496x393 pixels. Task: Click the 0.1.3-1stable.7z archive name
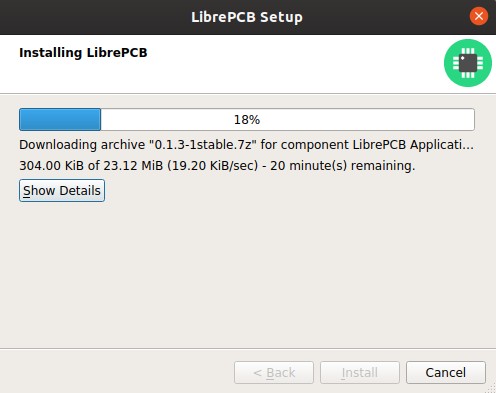click(203, 145)
